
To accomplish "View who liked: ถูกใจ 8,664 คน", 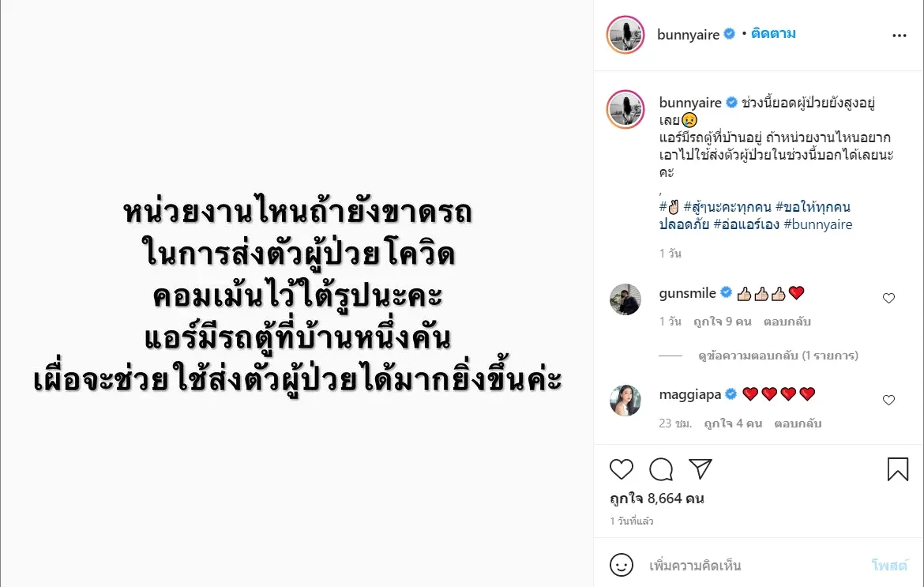I will tap(657, 499).
